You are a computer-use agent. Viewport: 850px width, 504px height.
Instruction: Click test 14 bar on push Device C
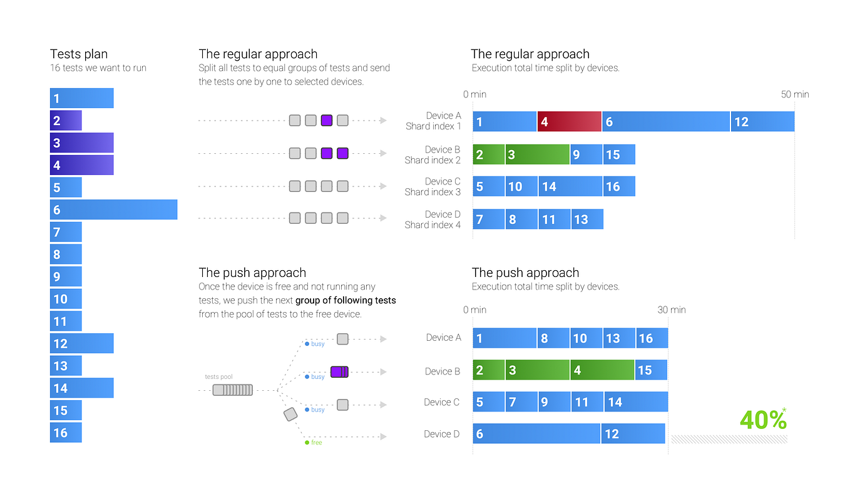[x=636, y=401]
